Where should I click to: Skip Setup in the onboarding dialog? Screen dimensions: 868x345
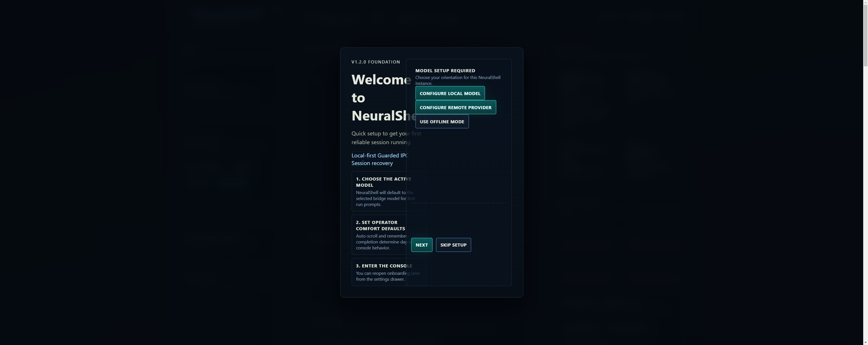453,245
